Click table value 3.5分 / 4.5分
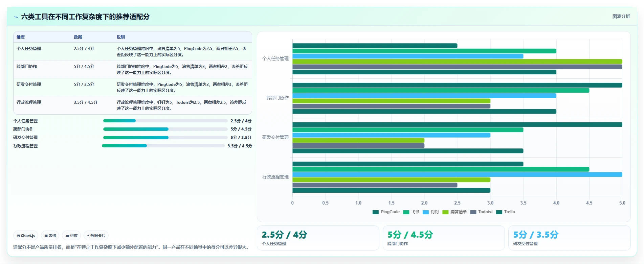Viewport: 644px width, 264px height. [86, 102]
